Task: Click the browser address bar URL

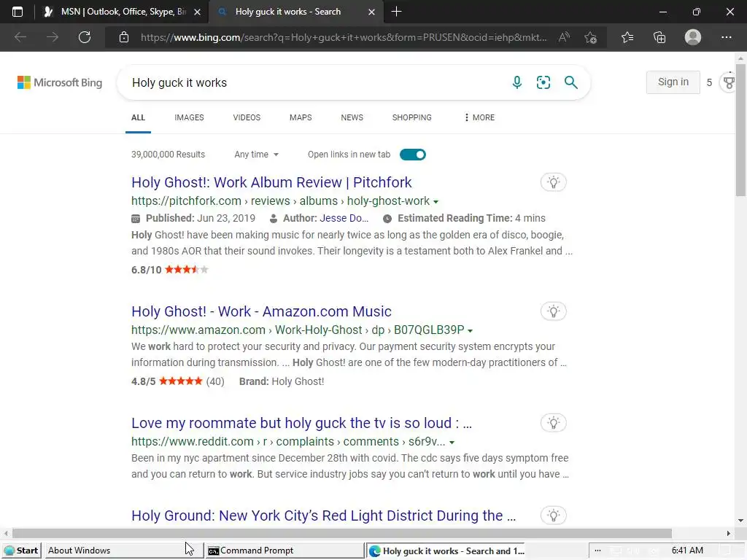Action: (344, 37)
